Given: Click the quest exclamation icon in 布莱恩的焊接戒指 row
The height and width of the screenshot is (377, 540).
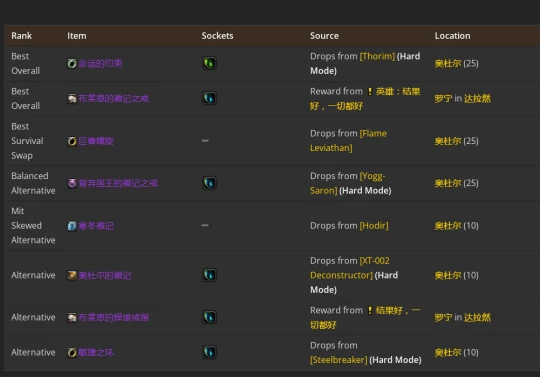Looking at the screenshot, I should pyautogui.click(x=370, y=311).
